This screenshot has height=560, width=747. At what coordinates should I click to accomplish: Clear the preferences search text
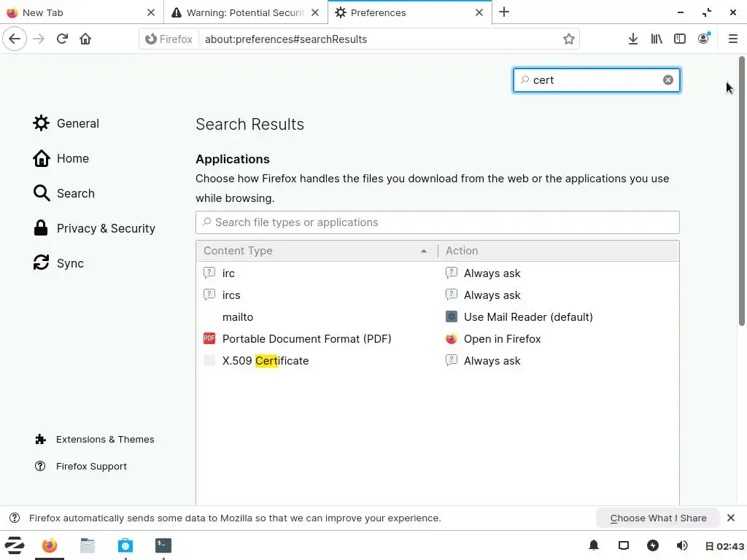(x=668, y=80)
